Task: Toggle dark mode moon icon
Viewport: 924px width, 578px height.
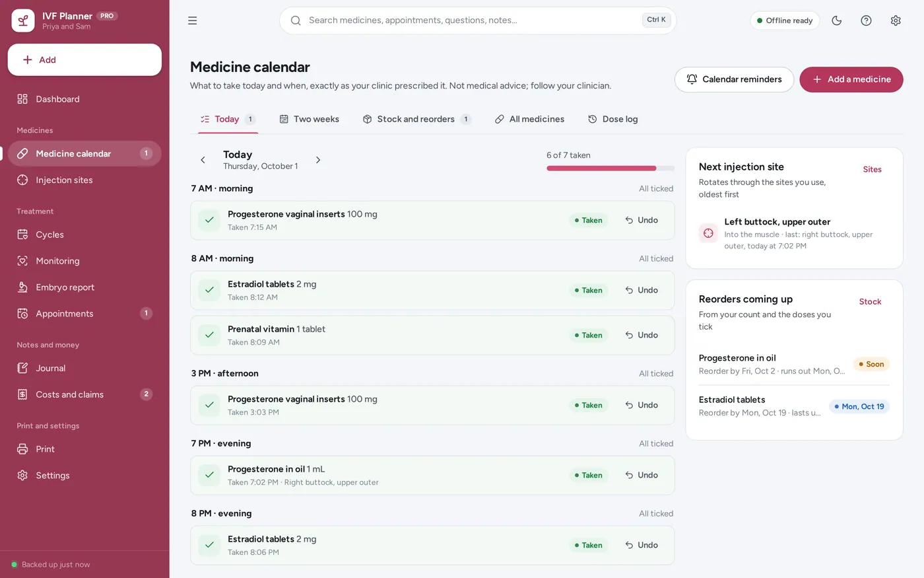Action: click(x=837, y=20)
